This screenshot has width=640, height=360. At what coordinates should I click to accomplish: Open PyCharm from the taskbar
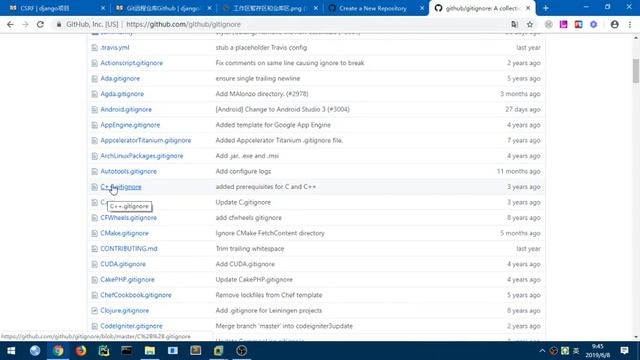pos(104,351)
